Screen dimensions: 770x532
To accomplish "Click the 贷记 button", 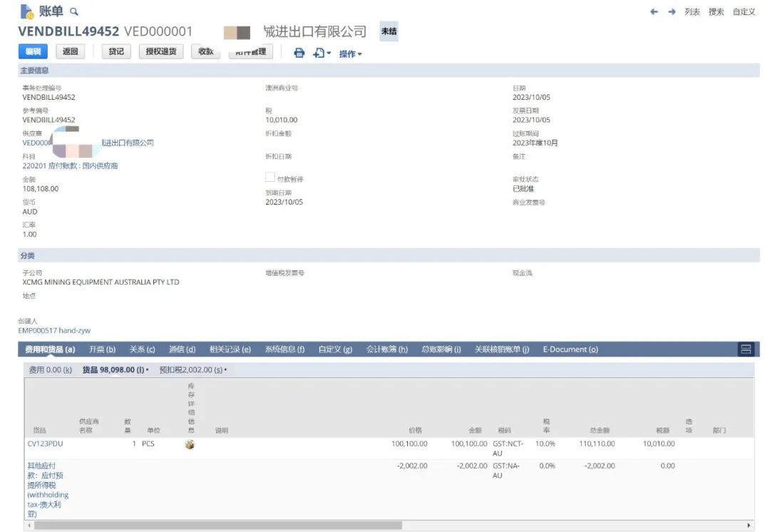I will [116, 51].
